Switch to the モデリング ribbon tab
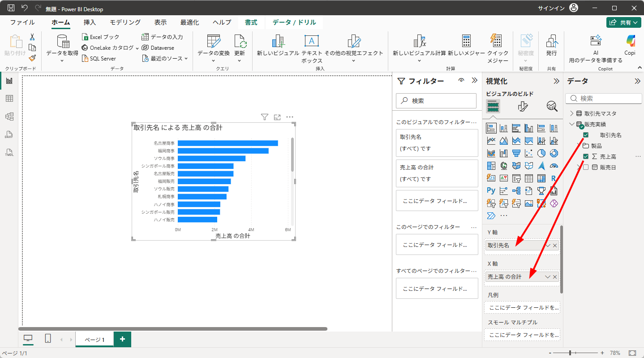 point(125,22)
